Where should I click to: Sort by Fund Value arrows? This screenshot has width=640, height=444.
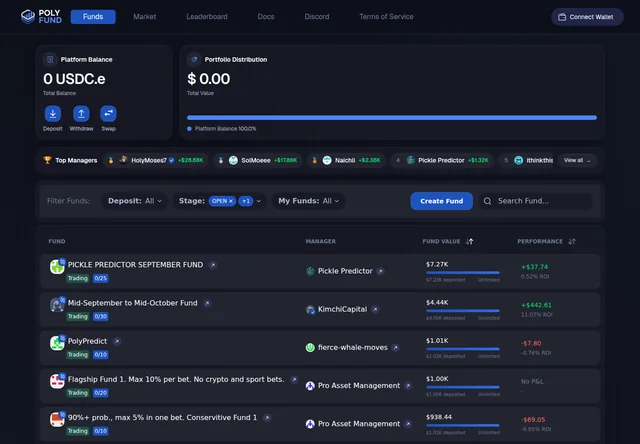point(470,242)
